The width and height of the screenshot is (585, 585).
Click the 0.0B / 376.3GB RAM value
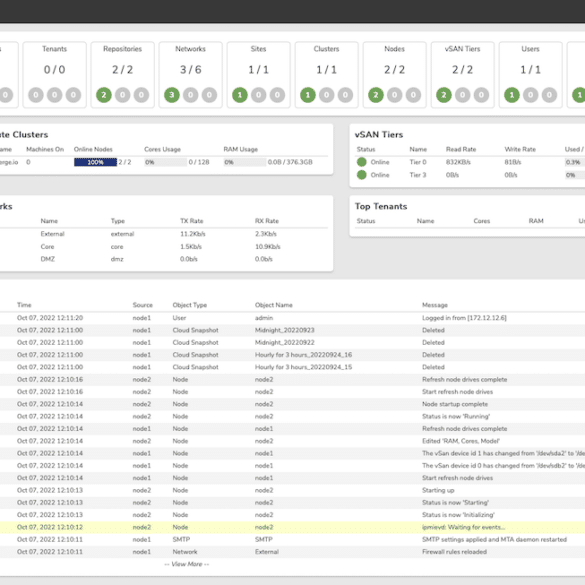(x=290, y=162)
